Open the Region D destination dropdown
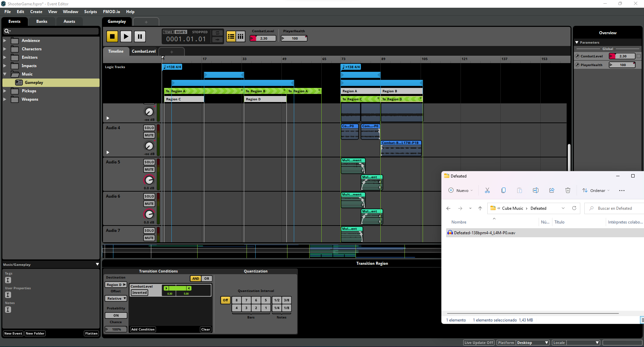The width and height of the screenshot is (644, 347). (116, 285)
